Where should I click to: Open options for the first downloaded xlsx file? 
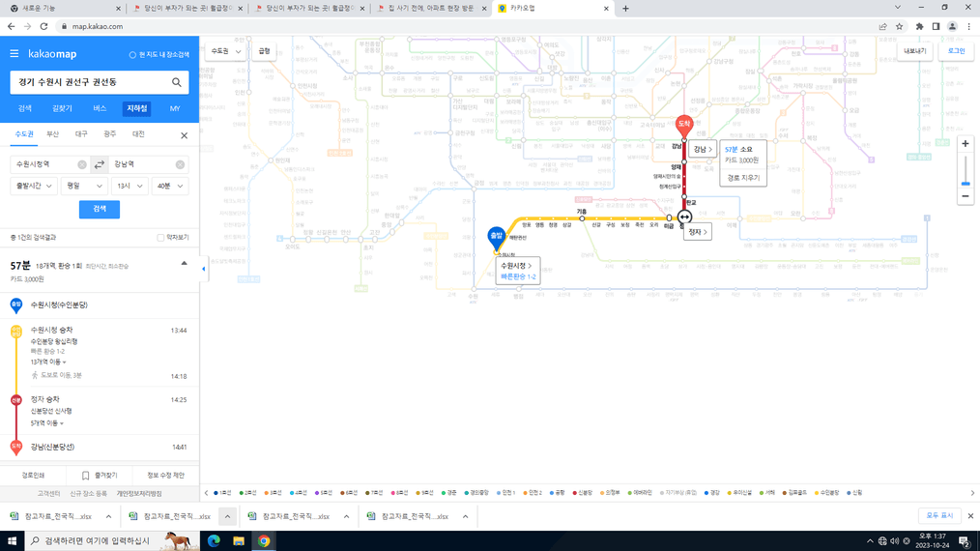click(109, 516)
